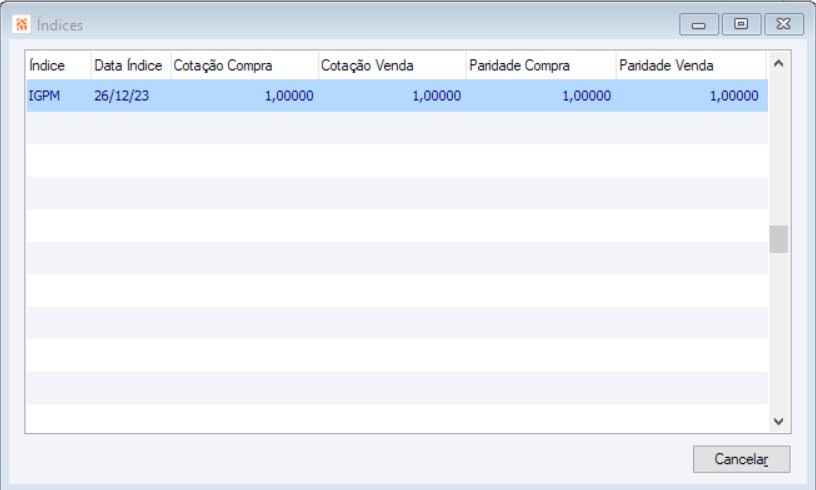Viewport: 816px width, 490px height.
Task: Click the Índices window app icon
Action: point(22,24)
